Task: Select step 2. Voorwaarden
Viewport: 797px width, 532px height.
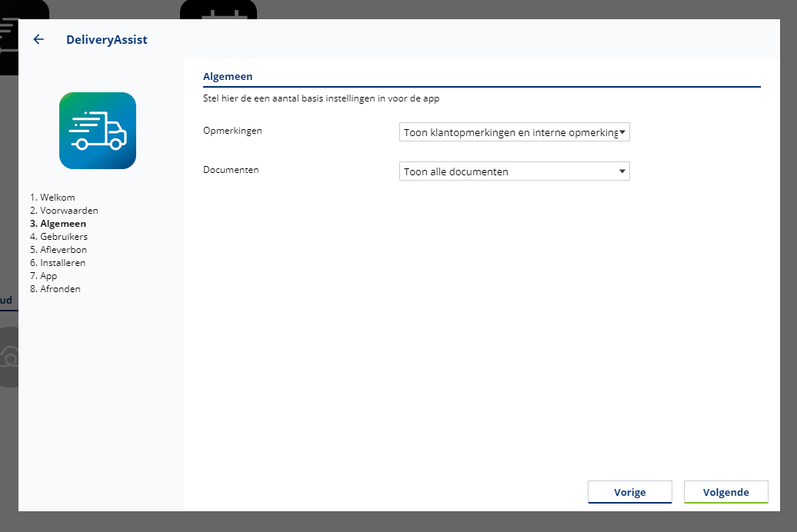Action: [64, 211]
